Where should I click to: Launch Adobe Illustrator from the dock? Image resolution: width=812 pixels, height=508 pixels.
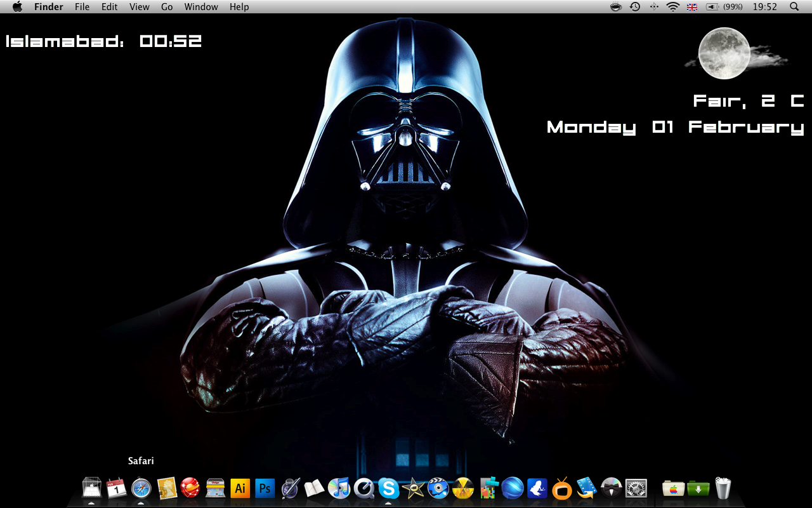[x=240, y=488]
